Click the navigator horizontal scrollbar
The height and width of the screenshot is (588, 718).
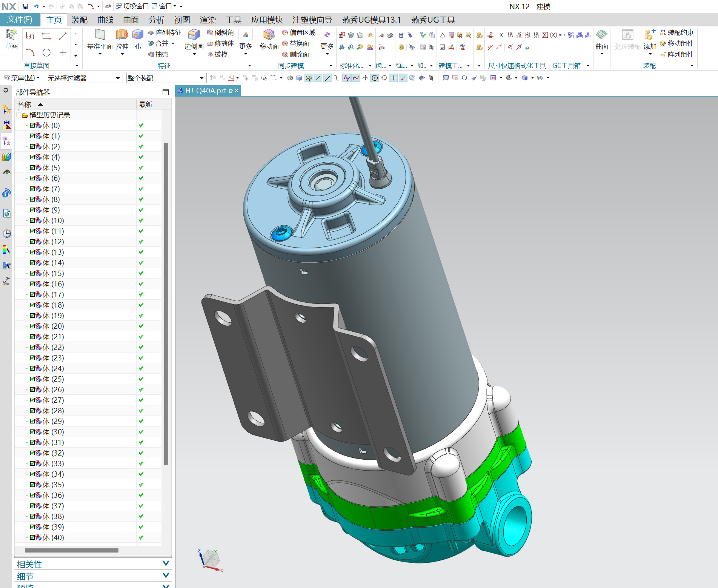[72, 550]
